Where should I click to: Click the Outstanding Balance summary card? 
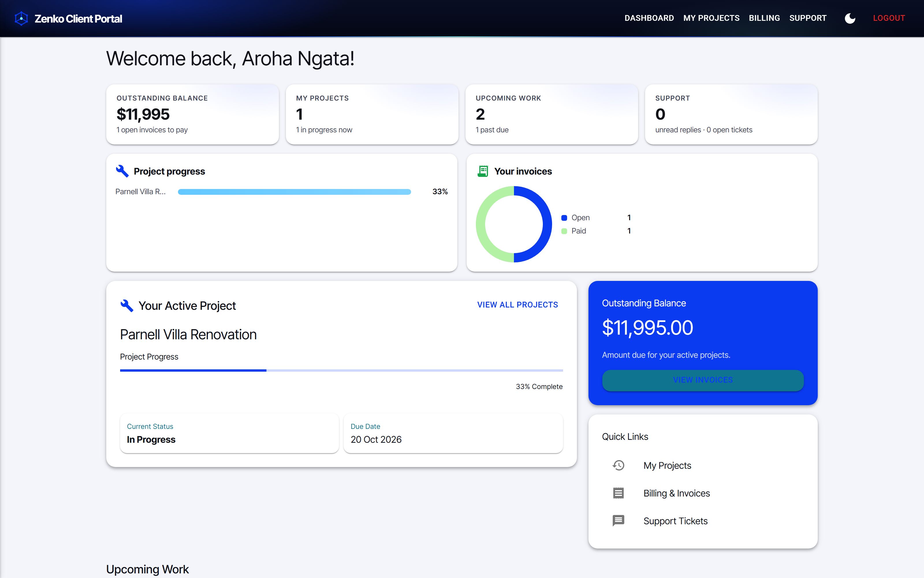tap(192, 114)
